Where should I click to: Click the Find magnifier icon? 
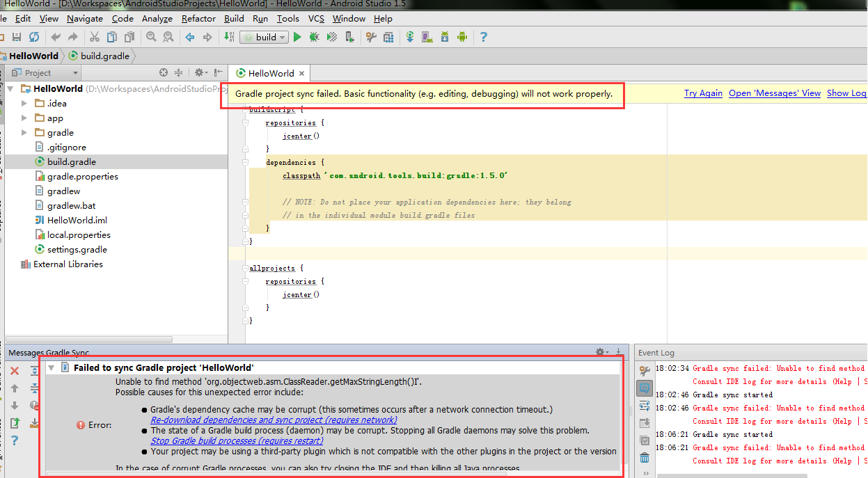(x=150, y=37)
